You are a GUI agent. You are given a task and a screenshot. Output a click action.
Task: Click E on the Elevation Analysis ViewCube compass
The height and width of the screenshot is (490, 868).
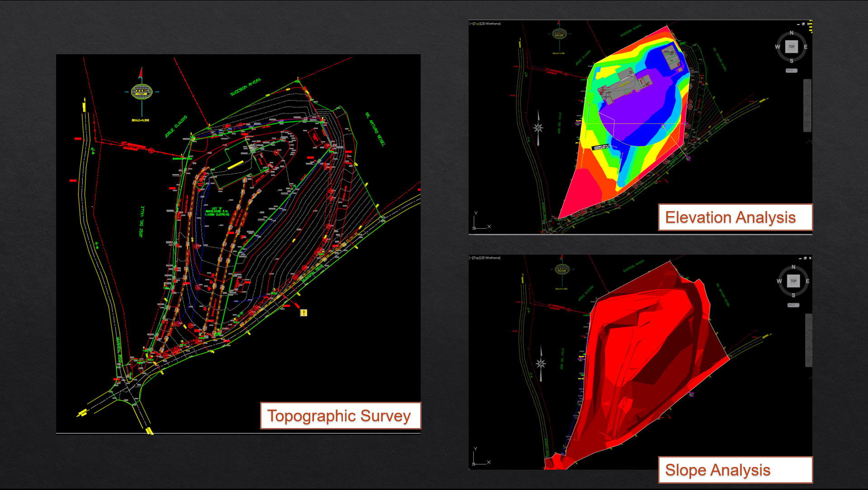point(806,47)
